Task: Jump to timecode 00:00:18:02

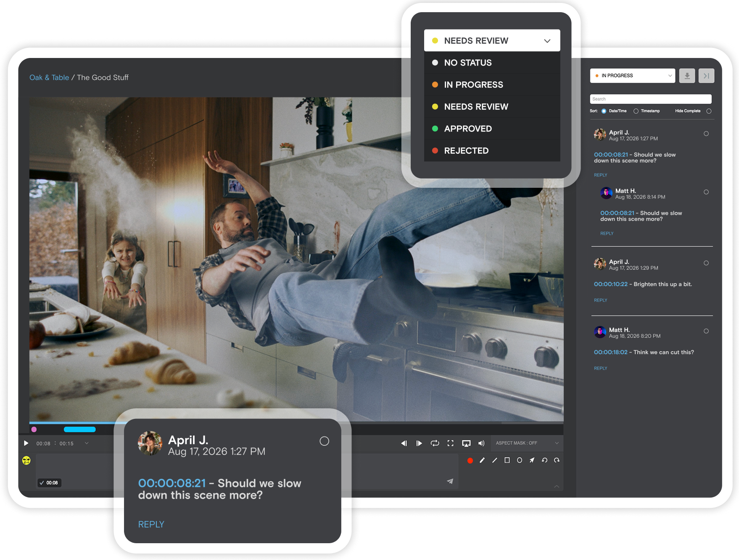Action: [x=610, y=352]
